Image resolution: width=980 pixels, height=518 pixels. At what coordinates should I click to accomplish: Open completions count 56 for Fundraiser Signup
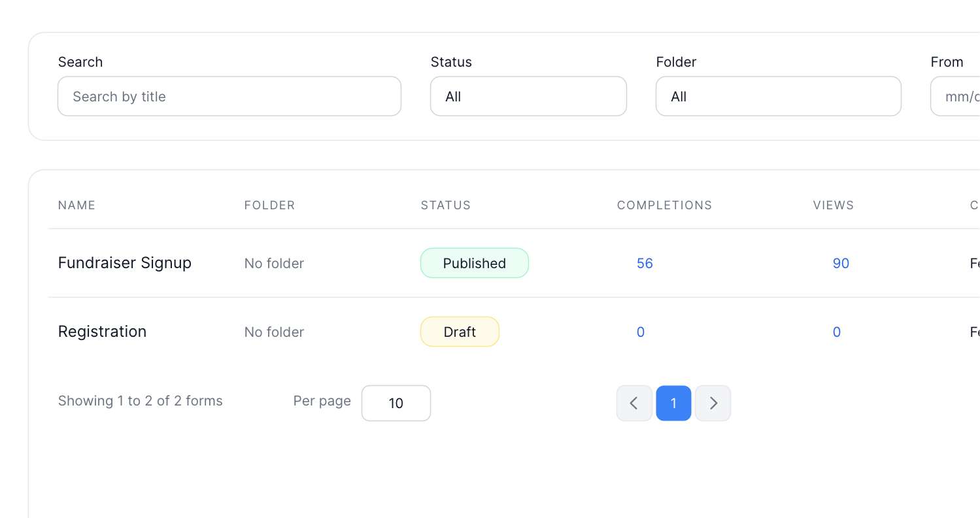[x=645, y=263]
